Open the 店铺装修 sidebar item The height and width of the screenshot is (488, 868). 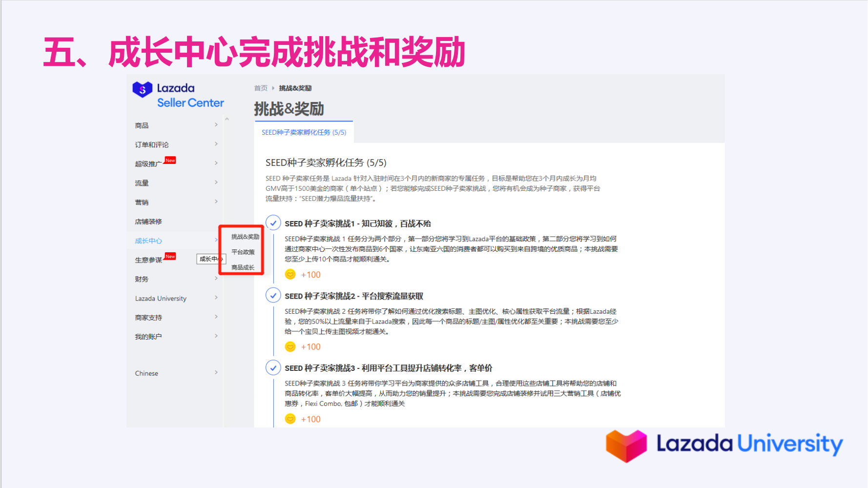click(148, 222)
